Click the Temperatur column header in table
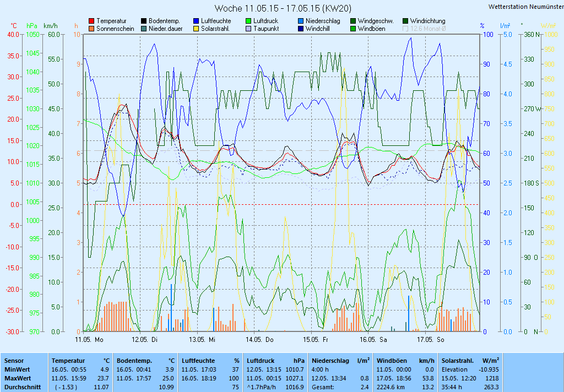 [68, 361]
